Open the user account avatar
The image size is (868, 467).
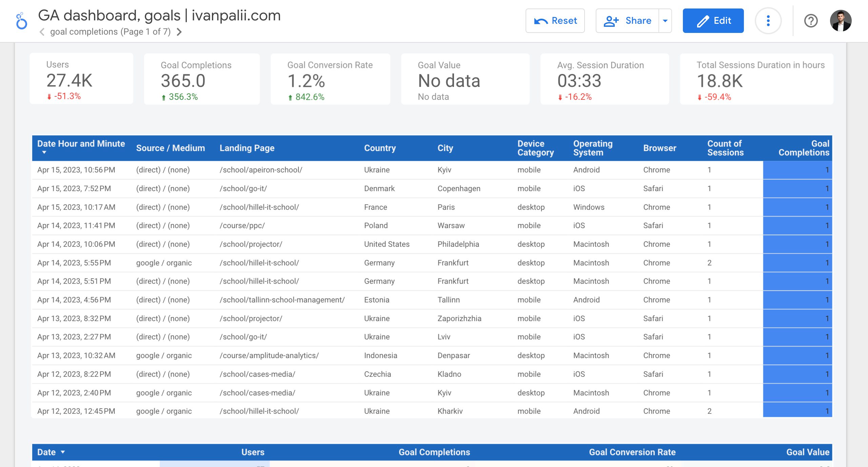click(x=841, y=21)
